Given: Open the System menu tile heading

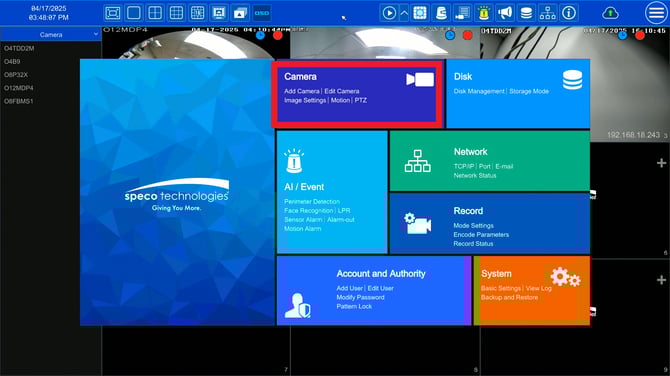Looking at the screenshot, I should (x=496, y=273).
